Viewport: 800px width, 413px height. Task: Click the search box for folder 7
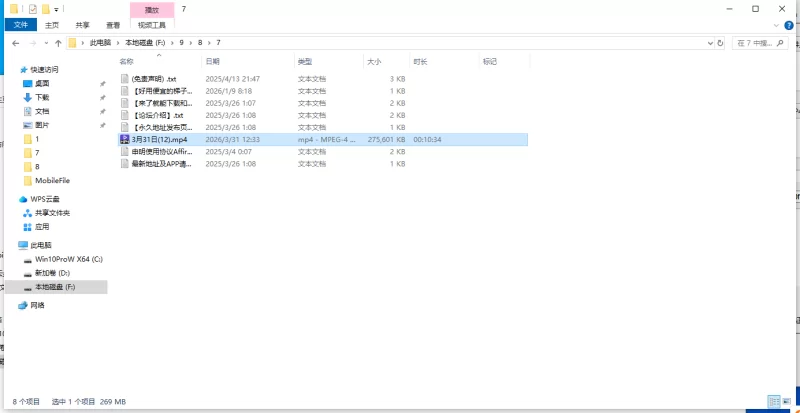click(760, 43)
